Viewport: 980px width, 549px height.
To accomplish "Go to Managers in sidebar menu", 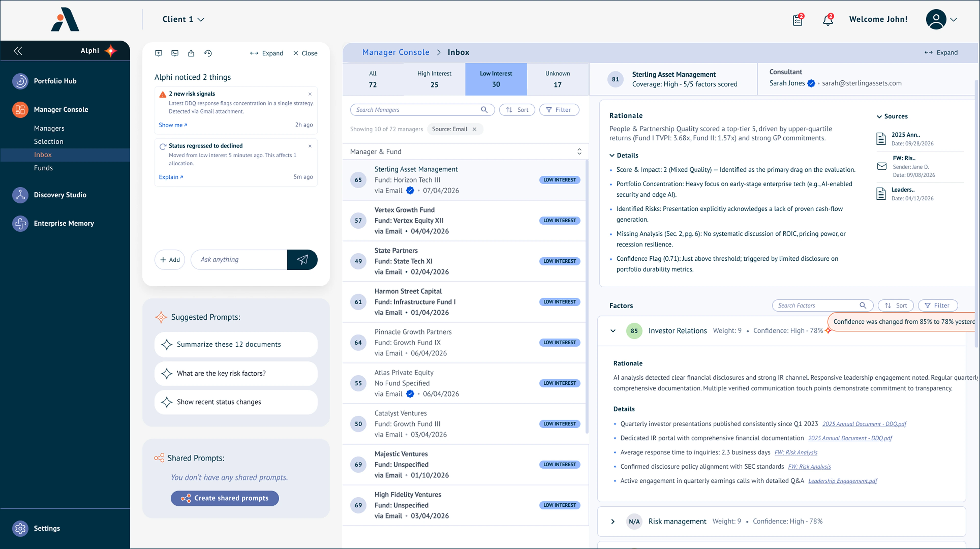I will click(49, 128).
